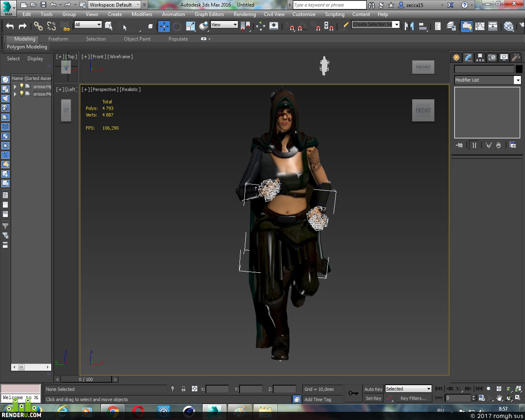Open the Schematic View
Screen dimensions: 525x420
coord(493,26)
